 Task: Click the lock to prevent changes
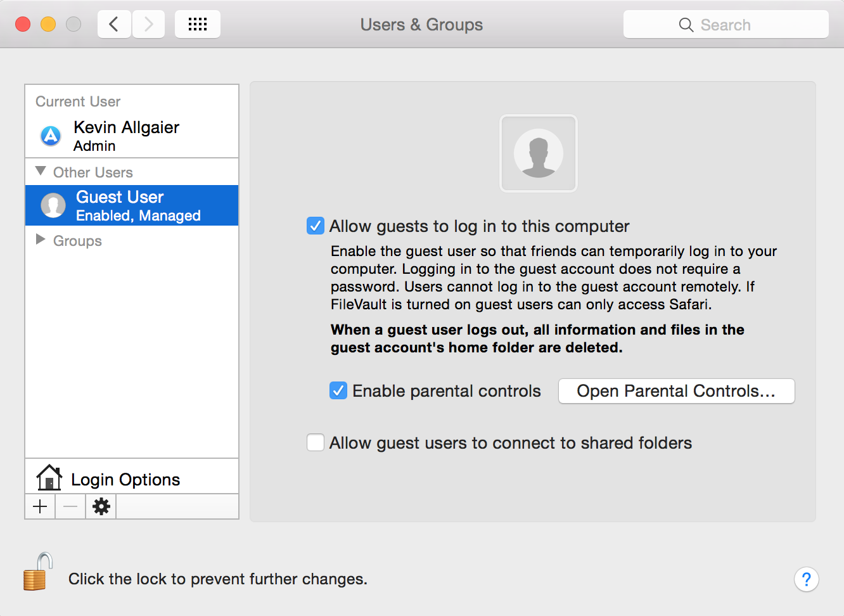coord(38,572)
